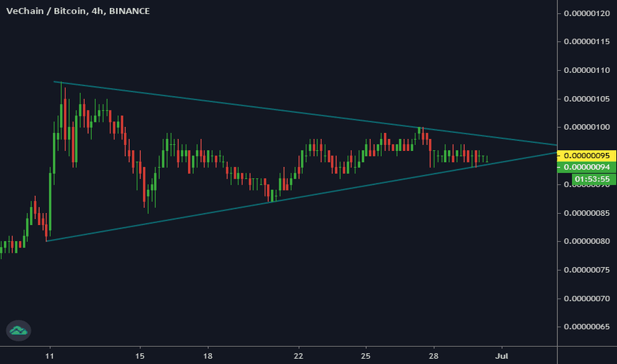Click the Jul label on time axis

[502, 356]
